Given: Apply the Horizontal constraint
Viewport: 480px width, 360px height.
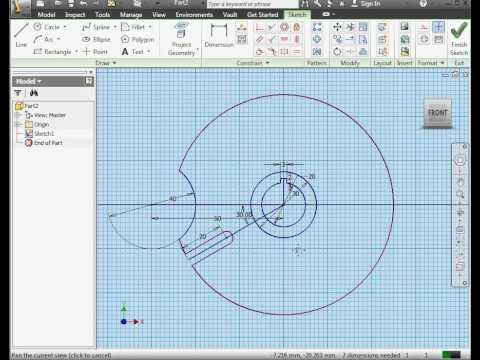Looking at the screenshot, I should [284, 39].
